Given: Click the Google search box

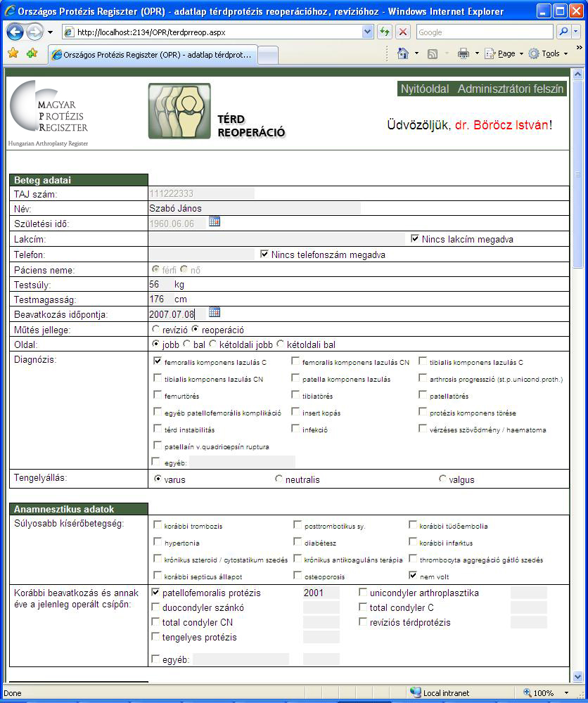Looking at the screenshot, I should [485, 32].
